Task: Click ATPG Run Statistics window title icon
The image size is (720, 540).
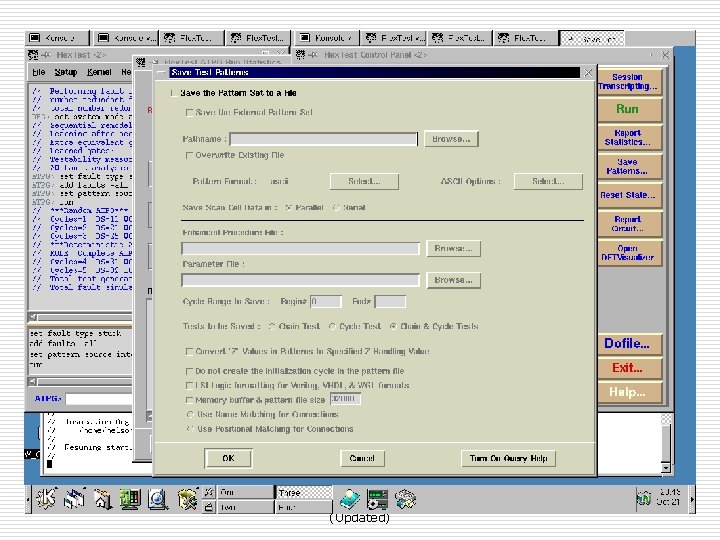Action: (141, 62)
